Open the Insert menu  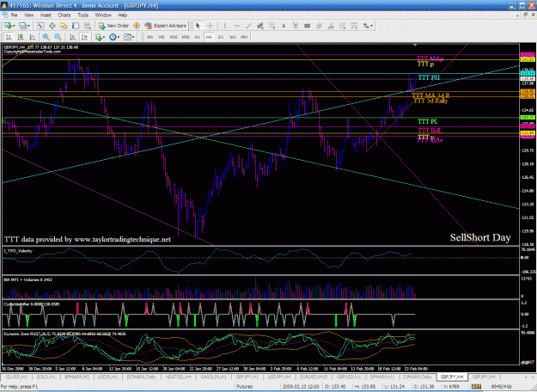click(x=46, y=15)
